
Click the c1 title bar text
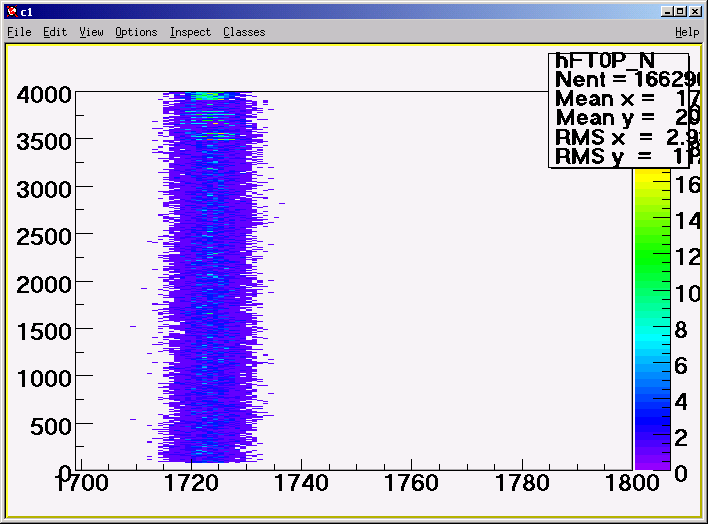point(27,12)
